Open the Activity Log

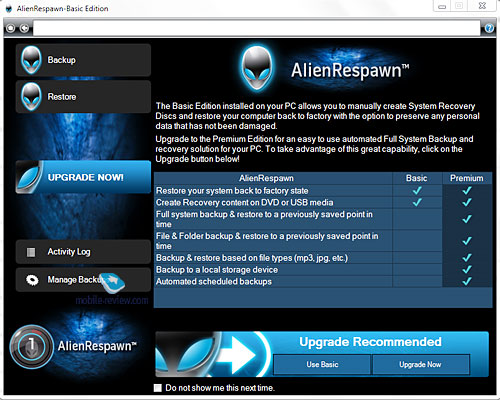tap(83, 252)
